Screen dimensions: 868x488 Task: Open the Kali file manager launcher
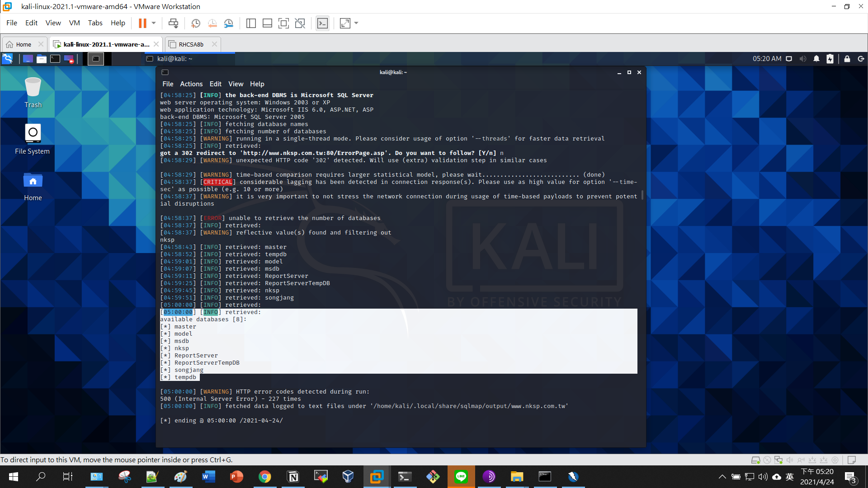coord(42,59)
